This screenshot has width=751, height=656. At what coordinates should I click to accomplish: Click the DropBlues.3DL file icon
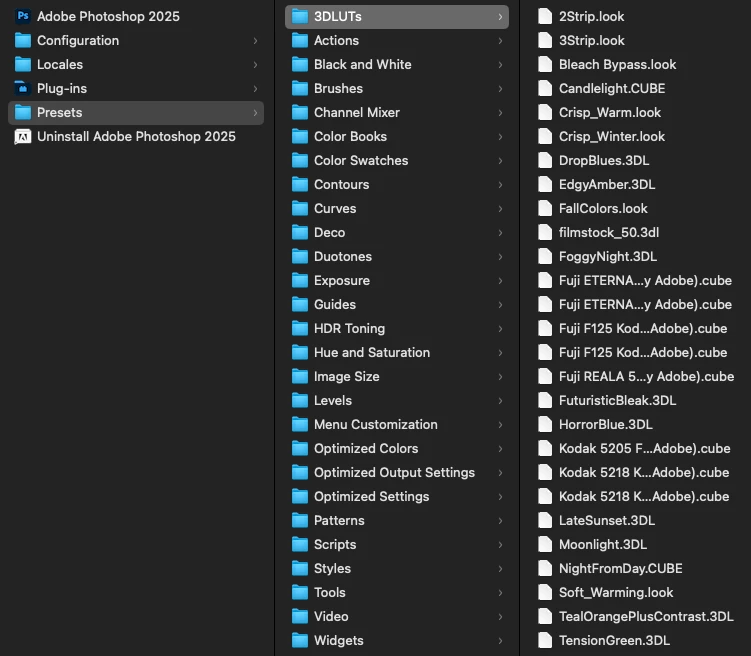545,160
